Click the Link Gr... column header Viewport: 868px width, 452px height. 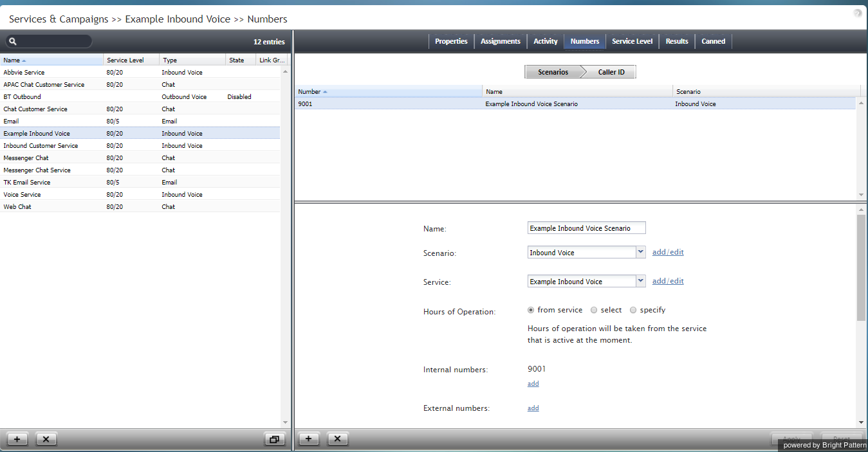pos(273,60)
